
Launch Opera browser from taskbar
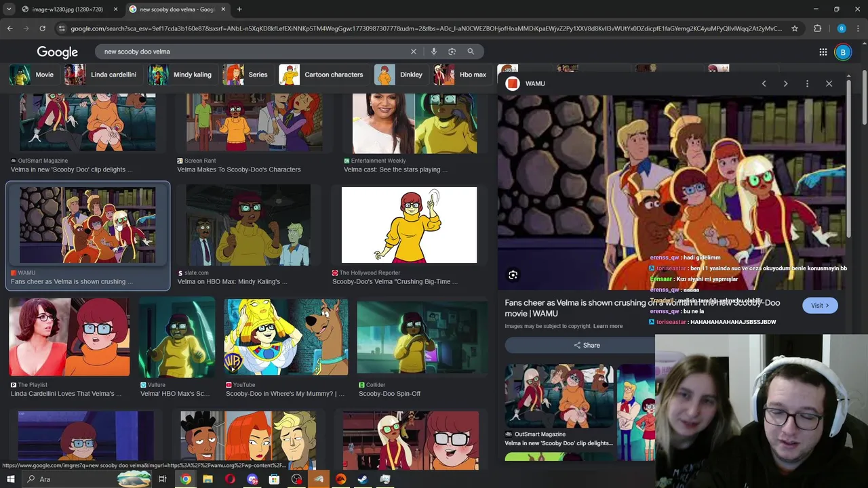tap(230, 479)
